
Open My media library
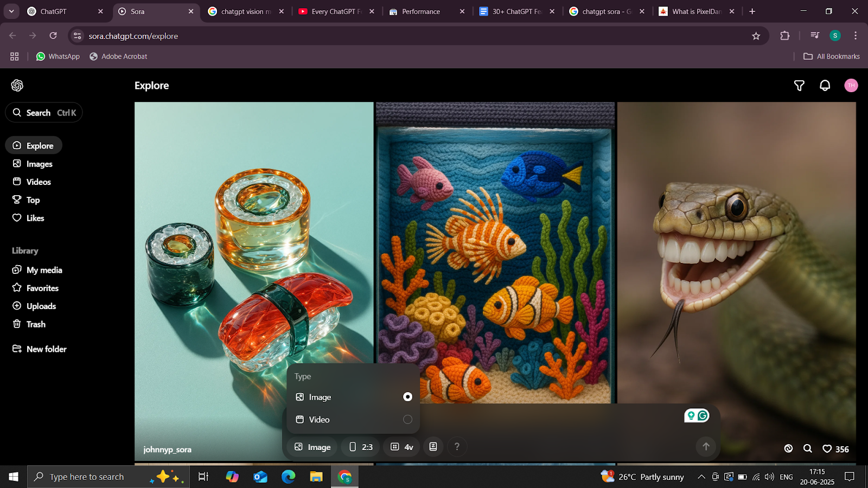[37, 270]
